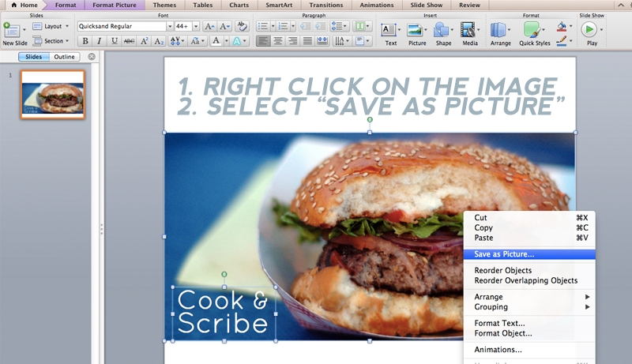Image resolution: width=632 pixels, height=364 pixels.
Task: Toggle align text right
Action: (x=292, y=41)
